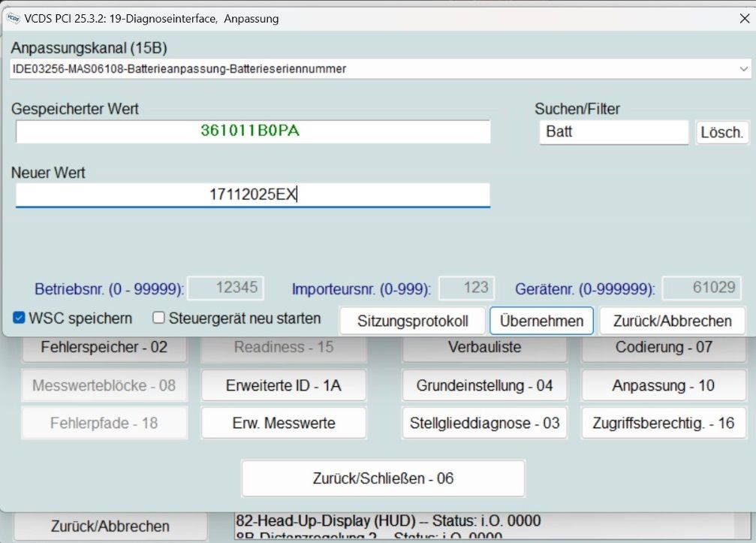Open Fehlerspeicher - 02

104,348
